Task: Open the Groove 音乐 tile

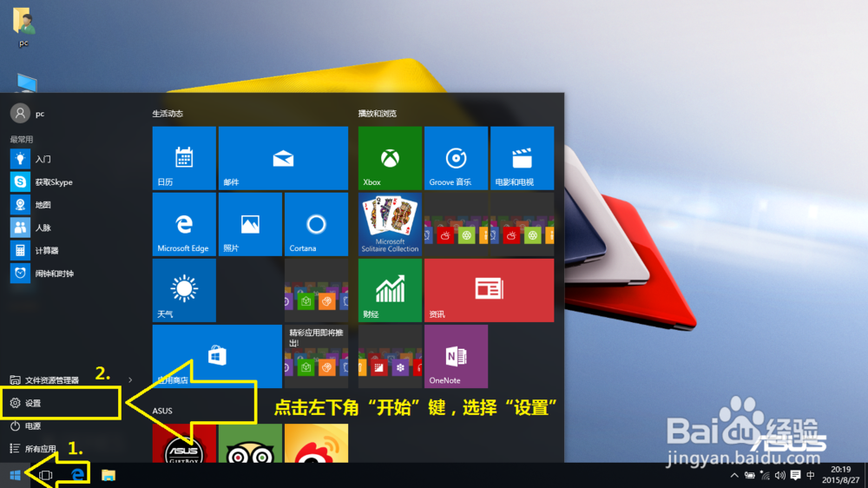Action: [x=456, y=158]
